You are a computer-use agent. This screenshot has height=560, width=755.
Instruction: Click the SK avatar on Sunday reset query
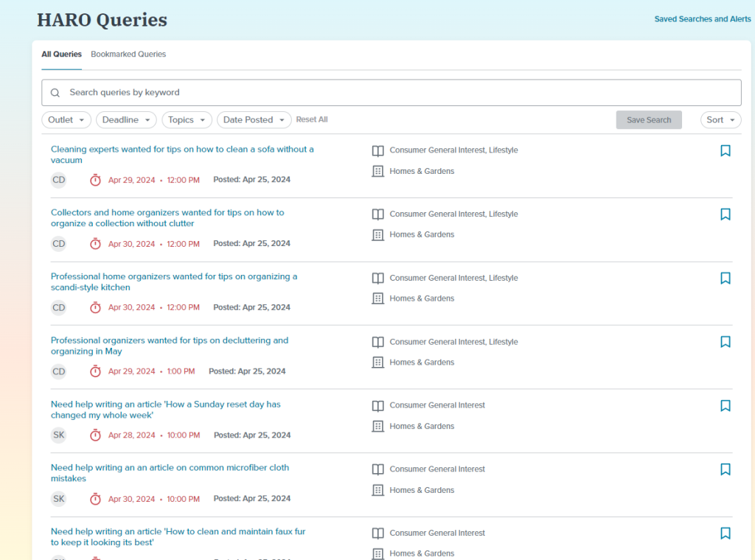59,435
